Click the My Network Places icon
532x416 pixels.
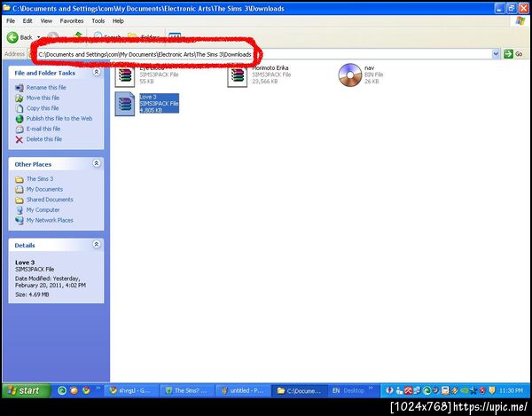(x=20, y=221)
